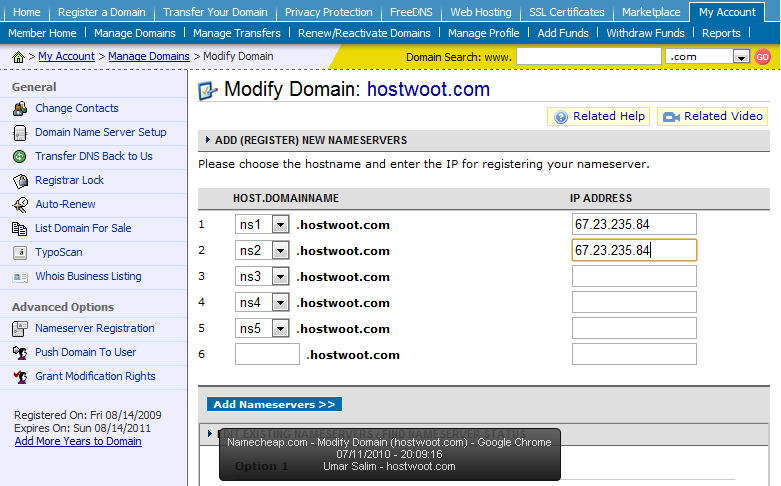Open the Web Hosting tab
This screenshot has height=486, width=781.
point(481,12)
